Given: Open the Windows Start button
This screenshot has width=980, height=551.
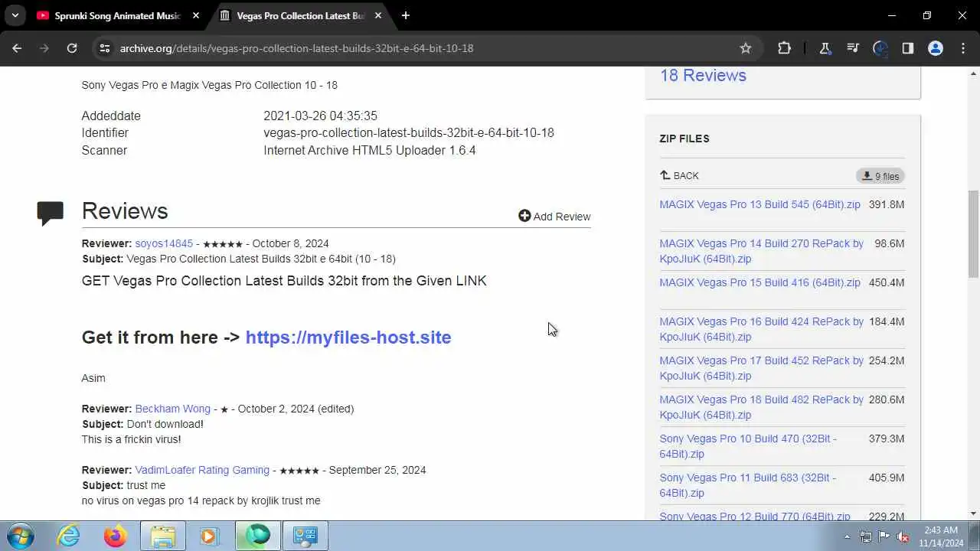Looking at the screenshot, I should (x=20, y=536).
